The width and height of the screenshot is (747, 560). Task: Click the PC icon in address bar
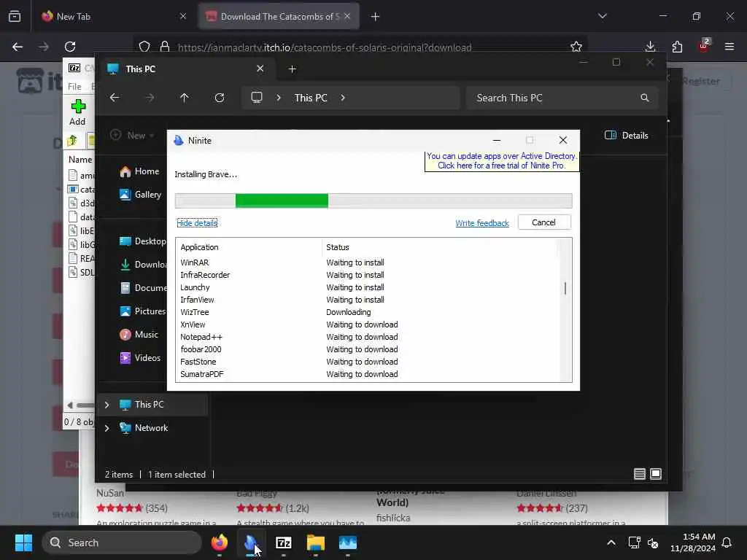point(257,98)
